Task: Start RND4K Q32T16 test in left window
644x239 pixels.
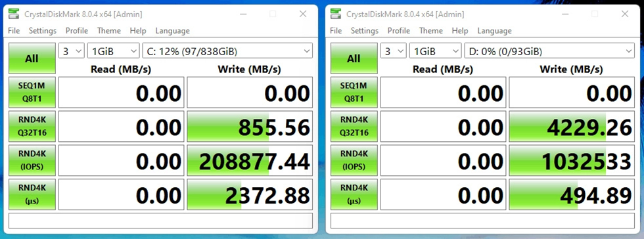Action: pyautogui.click(x=32, y=126)
